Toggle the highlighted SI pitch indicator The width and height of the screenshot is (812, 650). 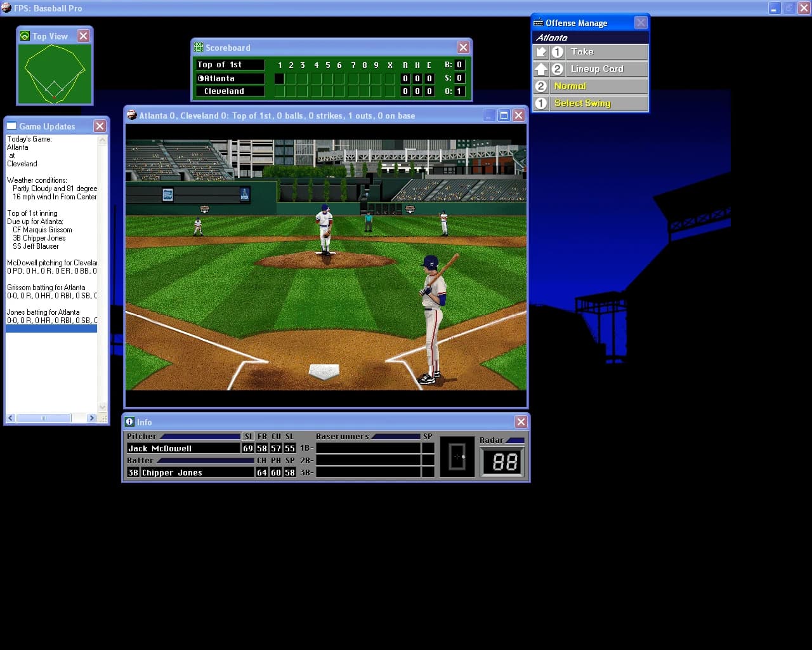coord(248,436)
